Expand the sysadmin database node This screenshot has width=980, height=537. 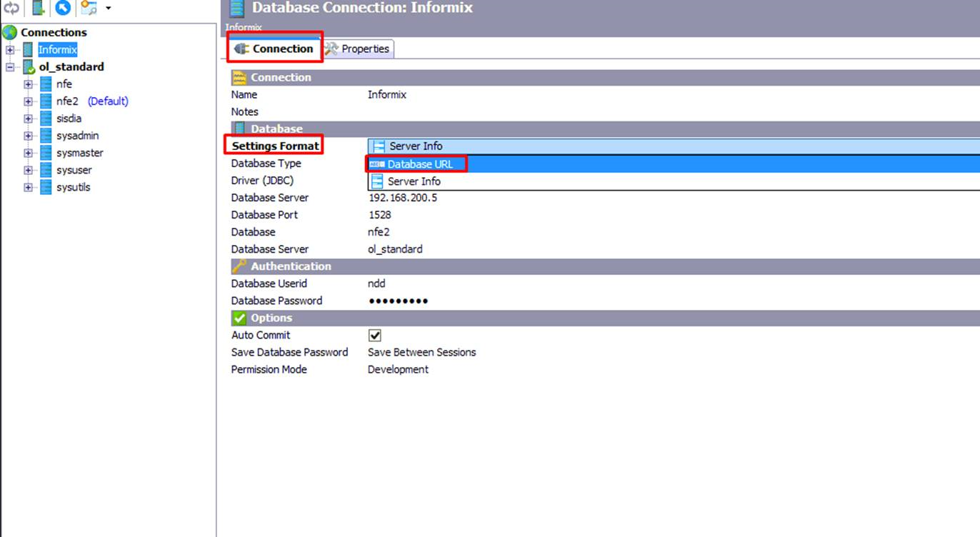coord(28,136)
